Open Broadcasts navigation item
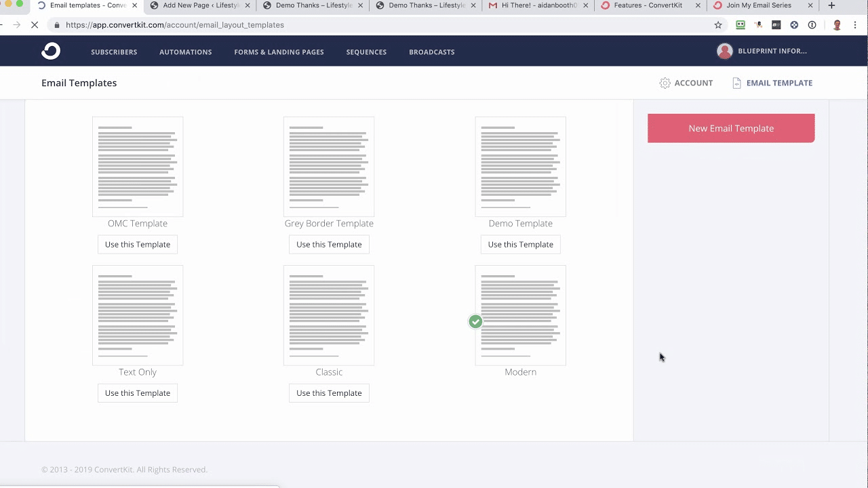The image size is (868, 488). (432, 52)
